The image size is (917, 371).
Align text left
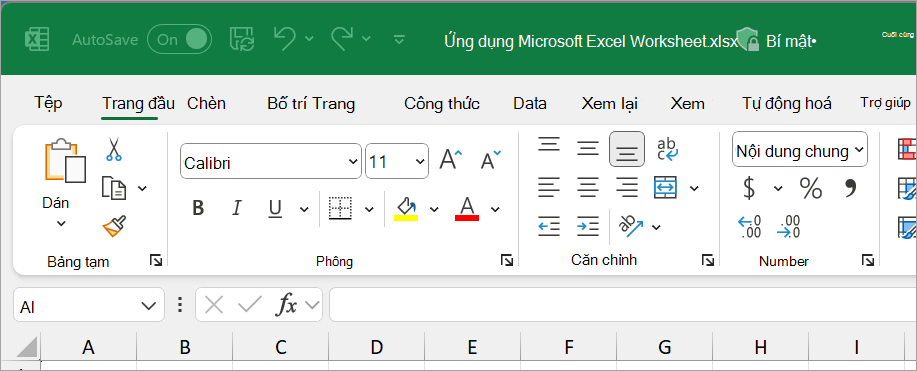click(549, 188)
